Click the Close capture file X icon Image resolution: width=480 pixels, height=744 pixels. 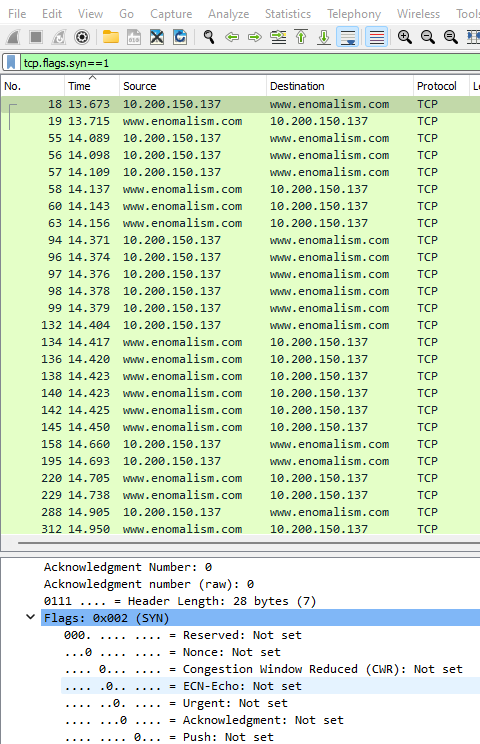click(157, 37)
